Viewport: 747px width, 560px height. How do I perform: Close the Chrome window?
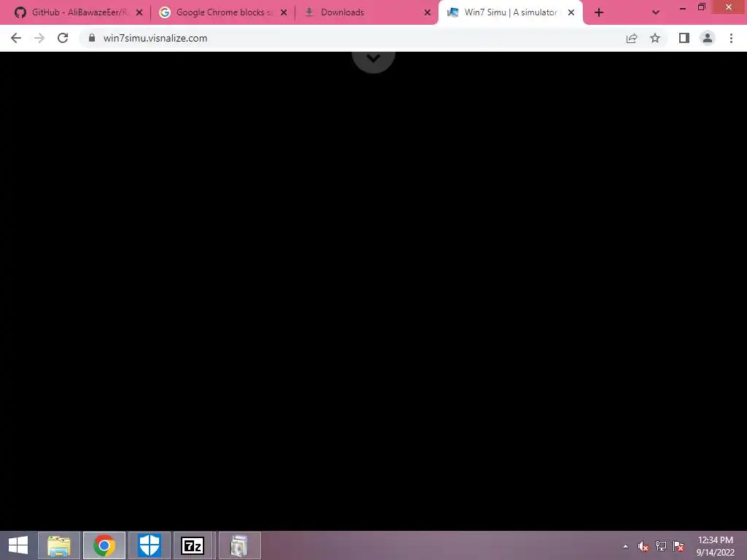pos(729,7)
